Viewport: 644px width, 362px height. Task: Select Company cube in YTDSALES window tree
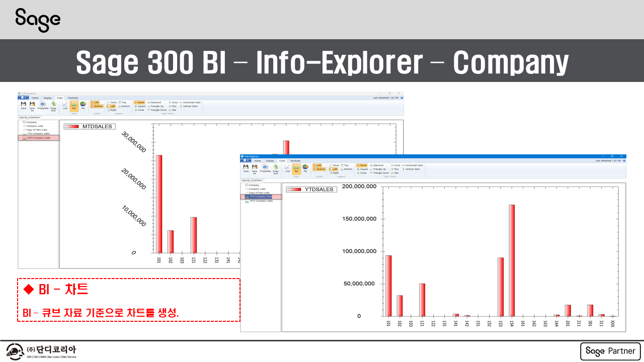click(x=255, y=189)
